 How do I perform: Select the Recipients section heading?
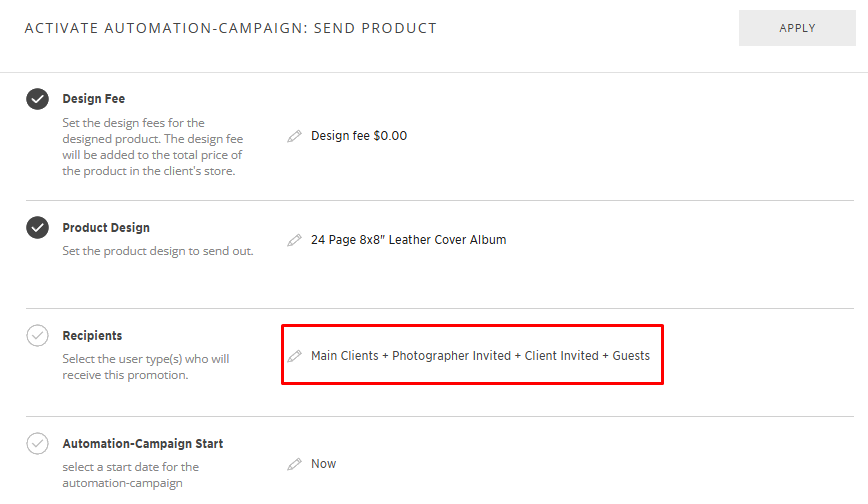pyautogui.click(x=92, y=336)
